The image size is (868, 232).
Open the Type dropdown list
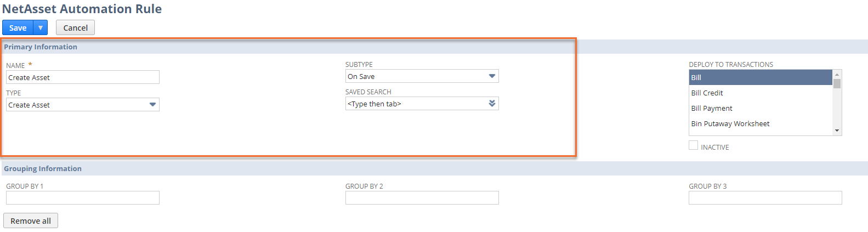(x=152, y=105)
